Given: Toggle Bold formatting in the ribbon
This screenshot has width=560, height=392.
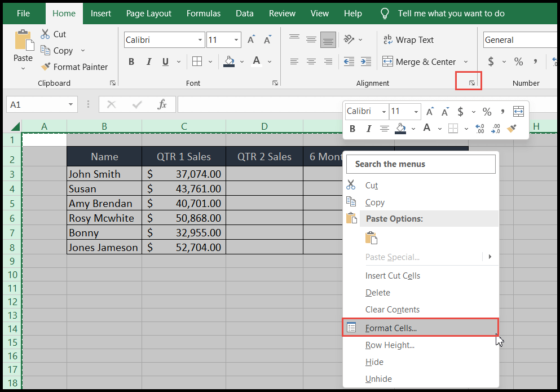Looking at the screenshot, I should click(131, 61).
